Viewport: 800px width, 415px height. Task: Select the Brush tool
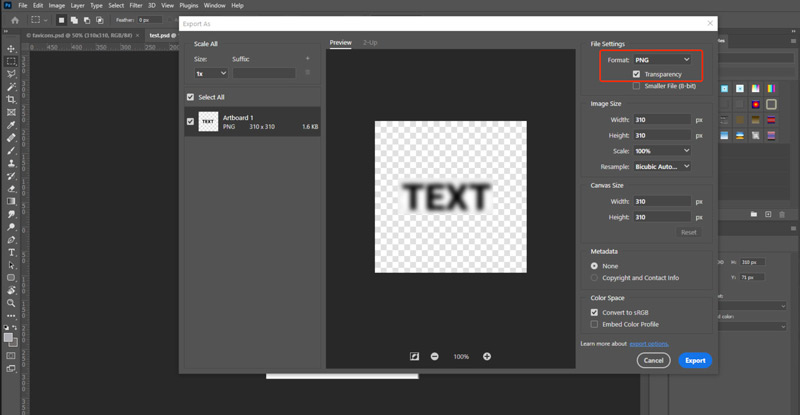[11, 151]
